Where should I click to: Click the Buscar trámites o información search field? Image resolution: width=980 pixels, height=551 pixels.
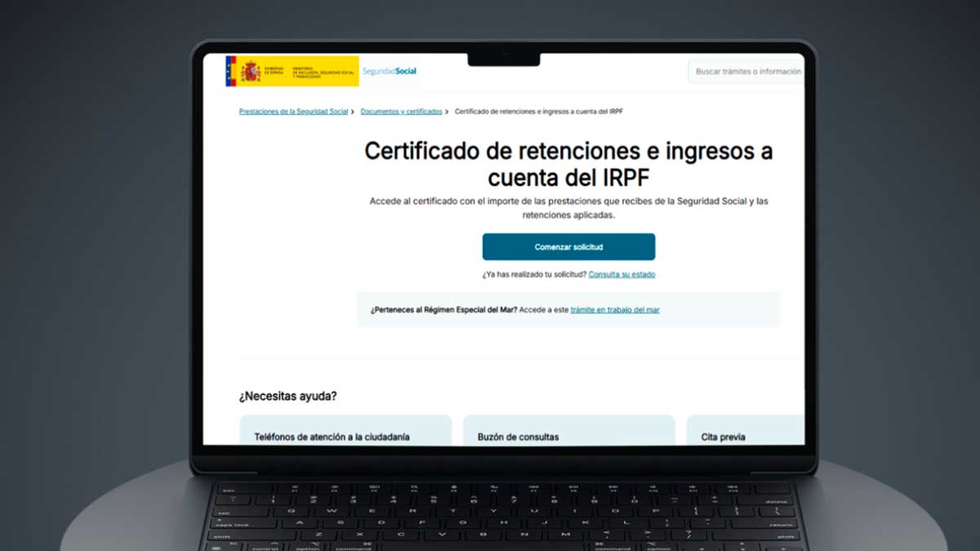[x=746, y=71]
